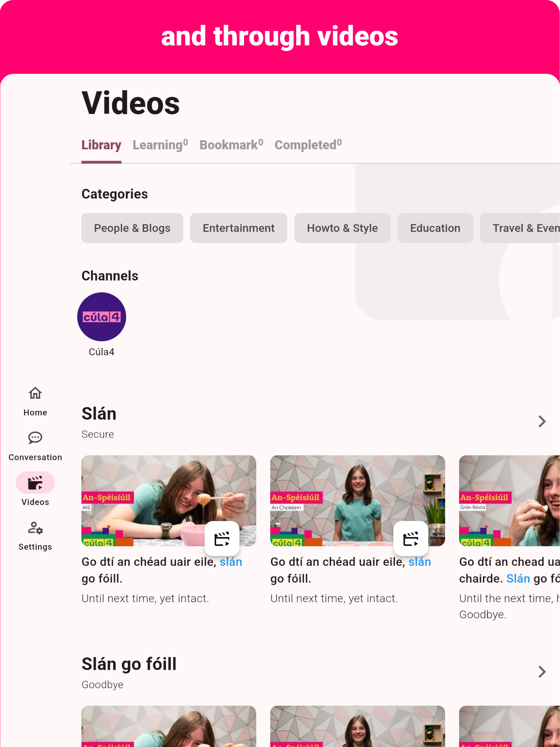Choose the Education category chip
560x747 pixels.
[x=435, y=228]
